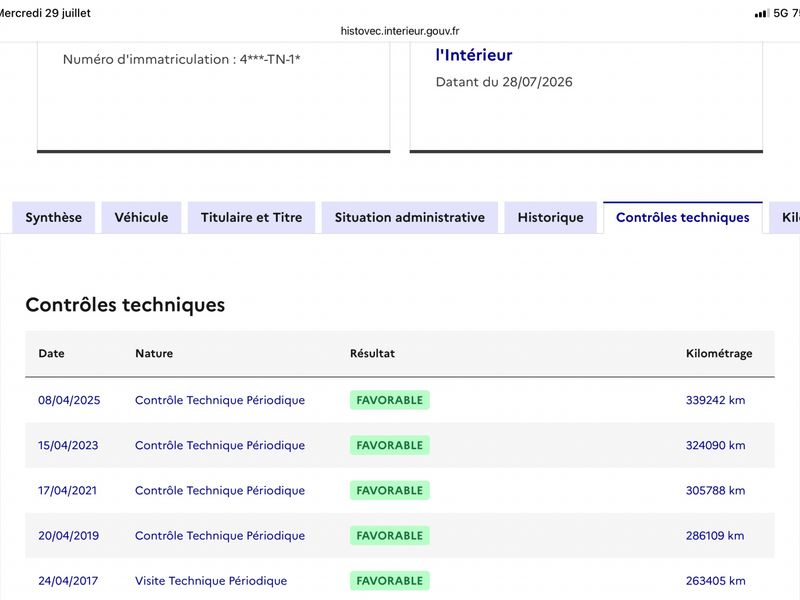Click the 324090 km mileage value

coord(715,445)
